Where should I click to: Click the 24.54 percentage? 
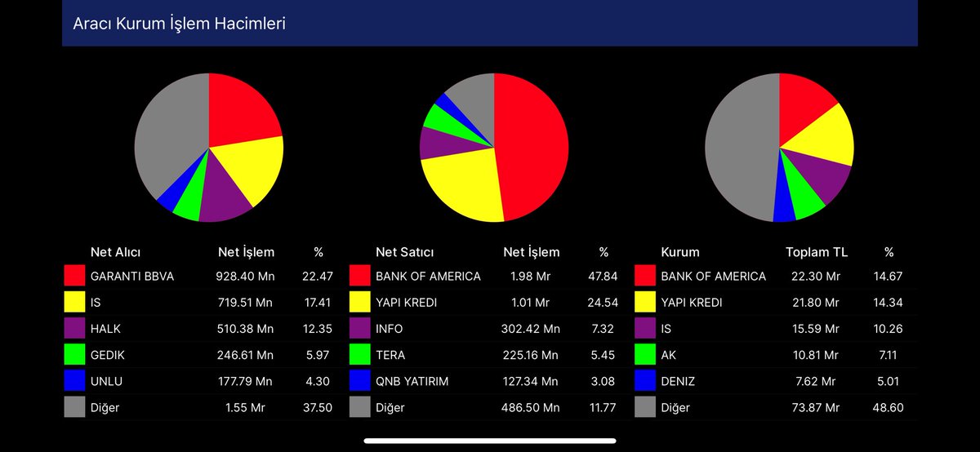(x=604, y=302)
